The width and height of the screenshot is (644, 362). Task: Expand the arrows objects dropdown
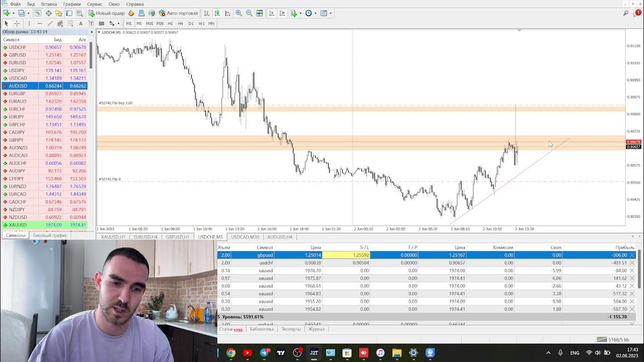coord(119,23)
